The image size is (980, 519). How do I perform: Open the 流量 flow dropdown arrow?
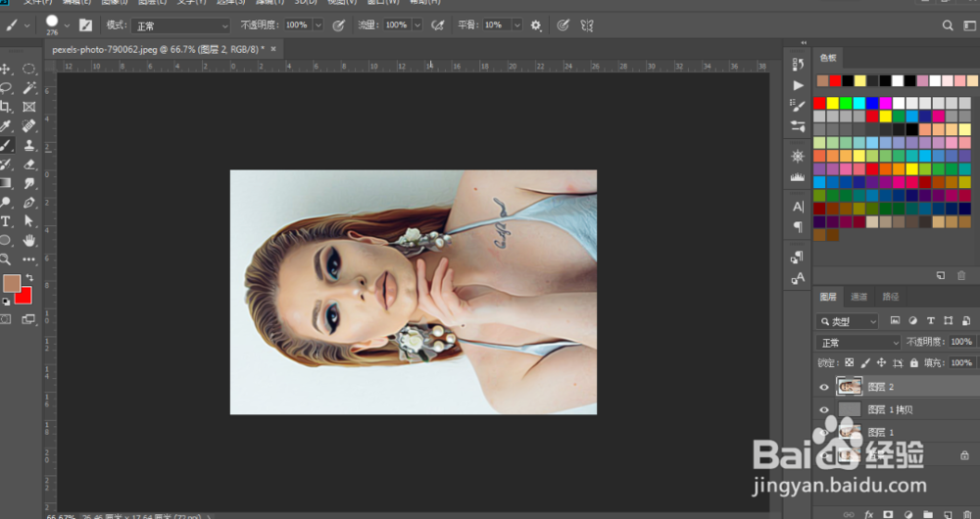[x=416, y=25]
